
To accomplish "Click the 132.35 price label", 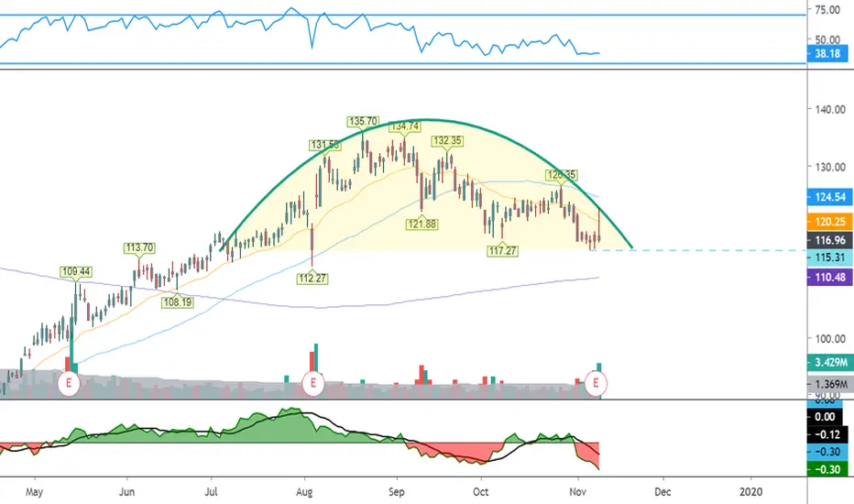I will pyautogui.click(x=447, y=140).
